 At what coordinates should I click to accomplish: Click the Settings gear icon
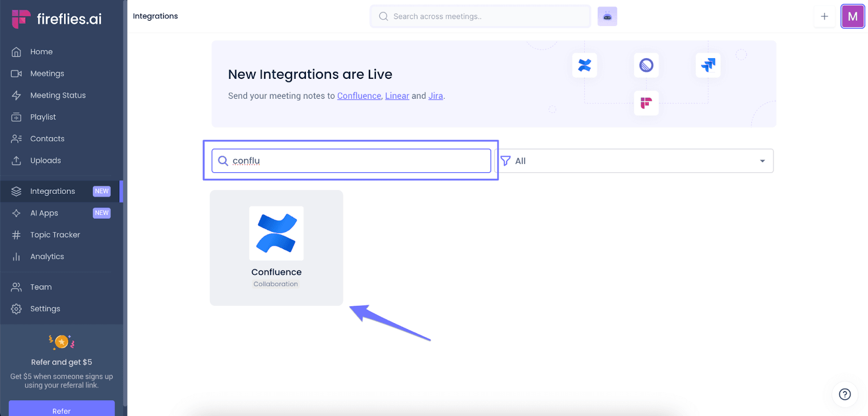[x=16, y=308]
